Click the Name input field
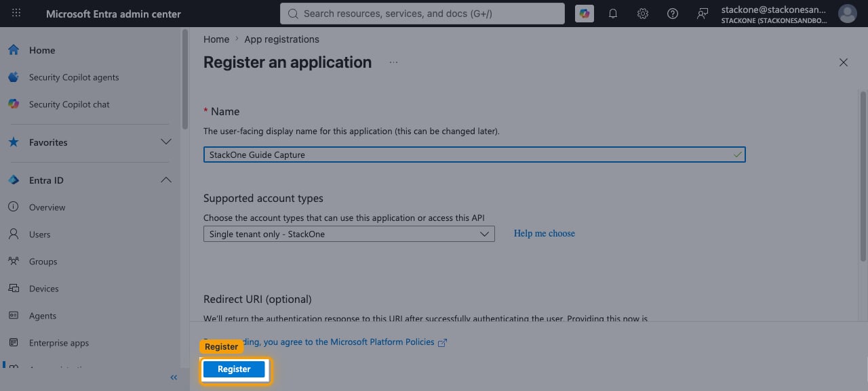Screen dimensions: 868x391 pyautogui.click(x=475, y=155)
